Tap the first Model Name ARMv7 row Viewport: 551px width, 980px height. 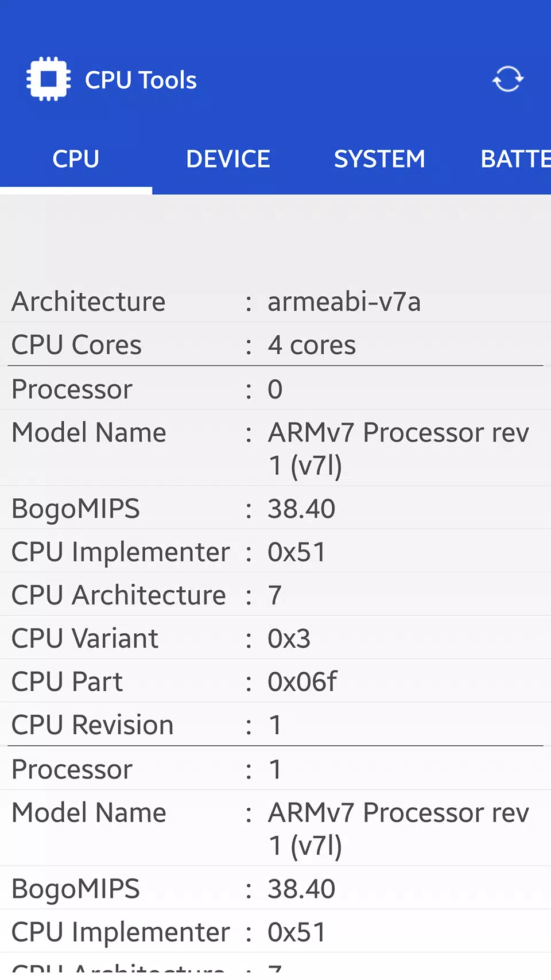click(x=275, y=448)
